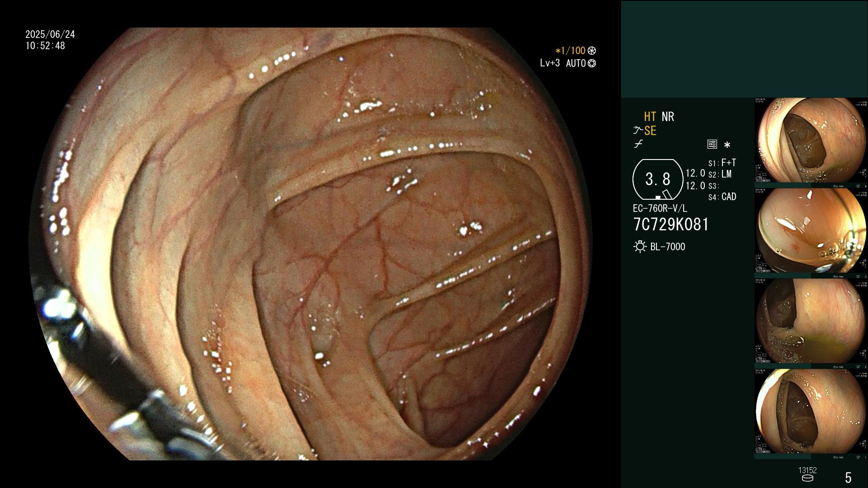Open the first captured thumbnail at top
The width and height of the screenshot is (868, 488).
click(811, 141)
